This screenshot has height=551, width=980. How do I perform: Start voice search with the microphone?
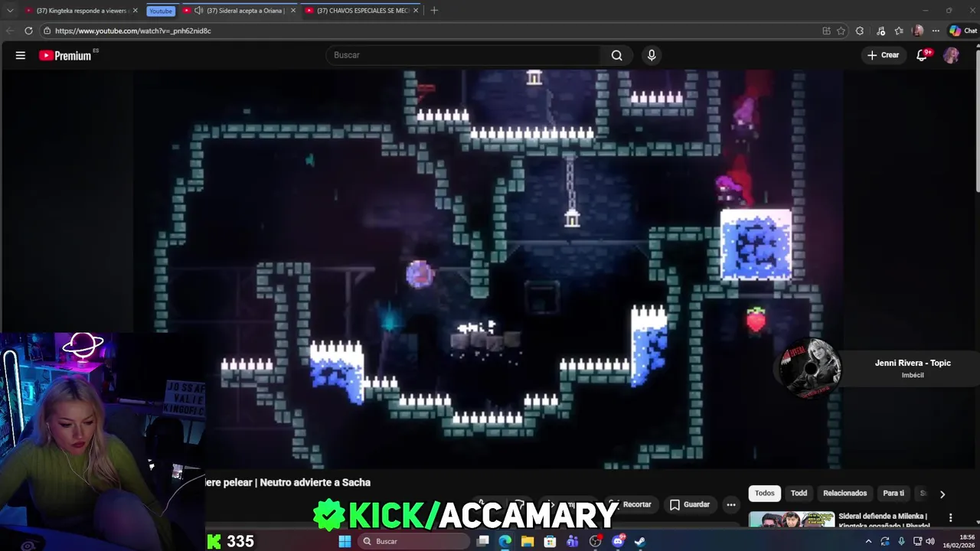pos(652,55)
